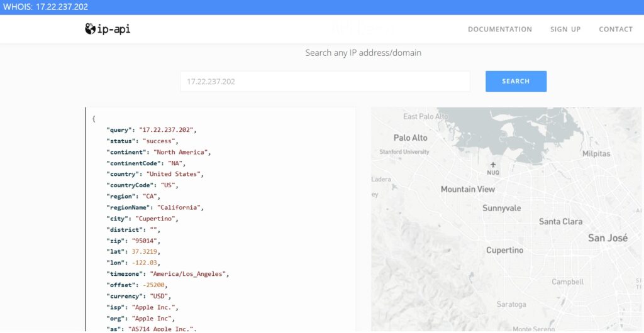Click the "query" line in JSON
This screenshot has width=644, height=333.
(152, 130)
